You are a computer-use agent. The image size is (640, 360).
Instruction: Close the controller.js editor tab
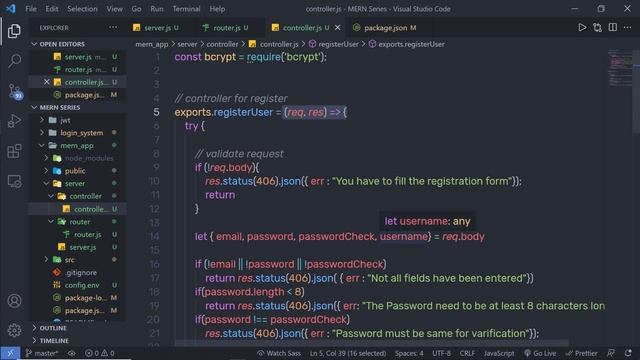[x=338, y=28]
